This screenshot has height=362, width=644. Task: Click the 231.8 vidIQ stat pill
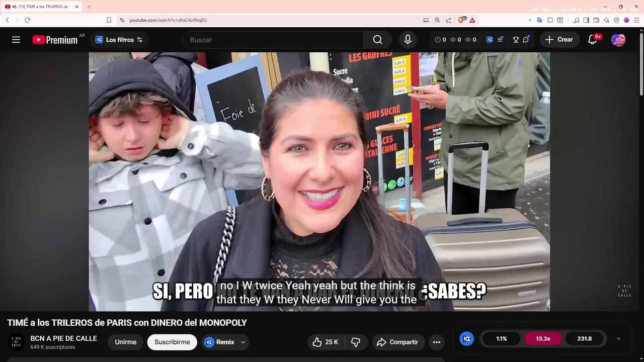click(585, 339)
